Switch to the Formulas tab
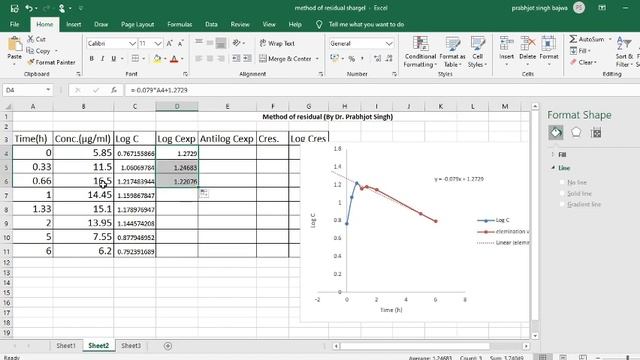The height and width of the screenshot is (360, 640). click(180, 24)
